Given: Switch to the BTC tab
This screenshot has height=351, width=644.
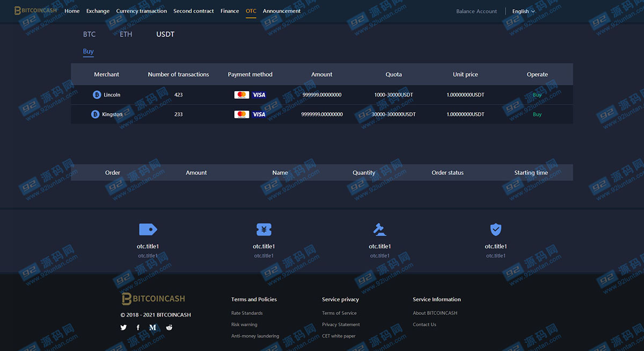Looking at the screenshot, I should click(x=89, y=34).
